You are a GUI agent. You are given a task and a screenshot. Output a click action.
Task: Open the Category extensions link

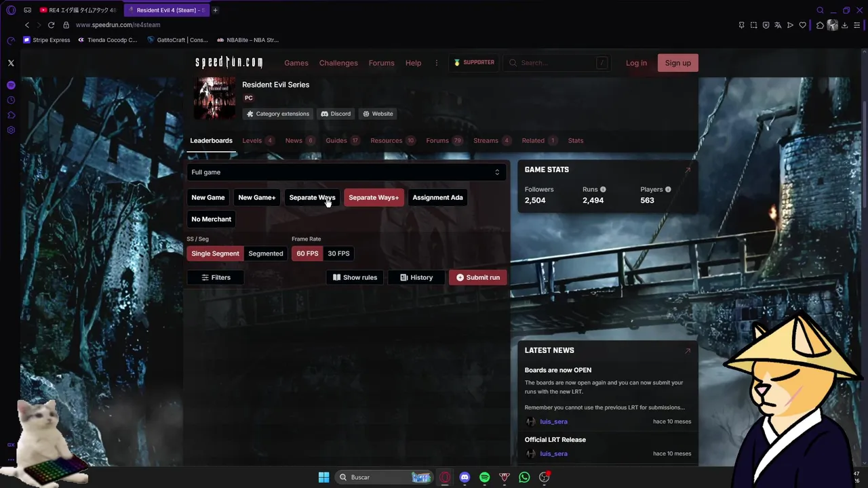[277, 114]
